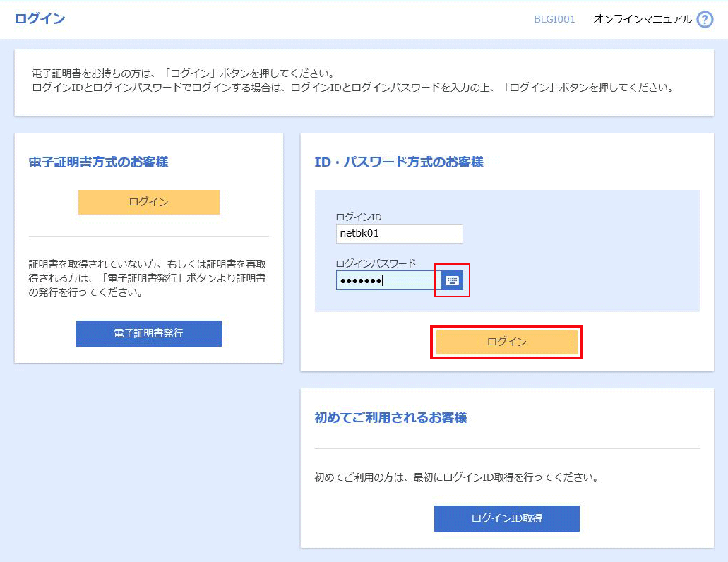Focus the ログインID field containing netbk01

[399, 234]
